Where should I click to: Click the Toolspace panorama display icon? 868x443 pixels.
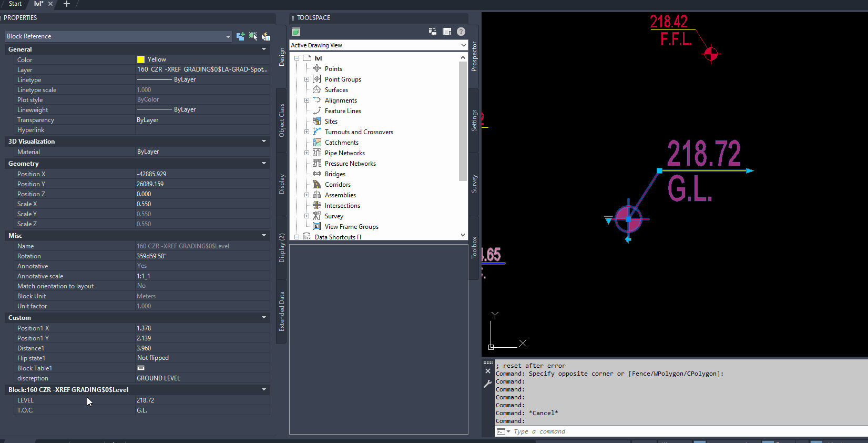[447, 32]
